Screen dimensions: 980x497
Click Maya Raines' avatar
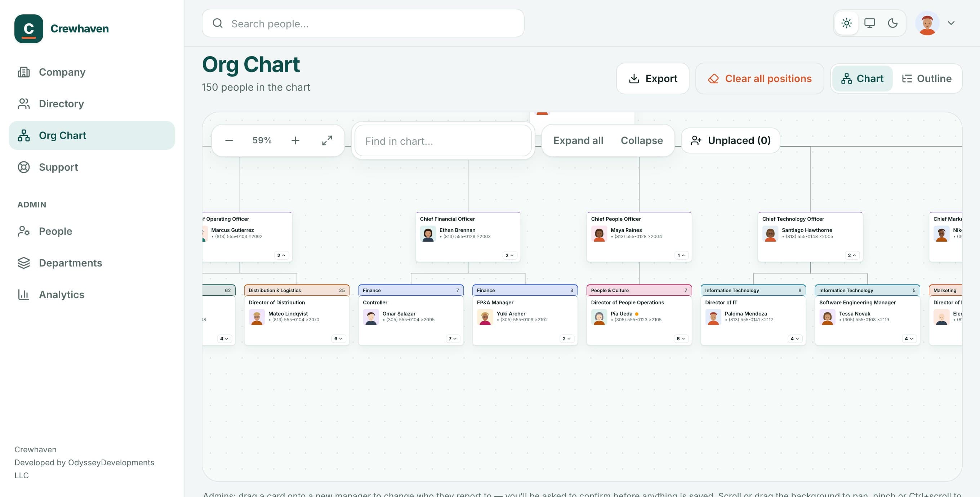pos(599,233)
